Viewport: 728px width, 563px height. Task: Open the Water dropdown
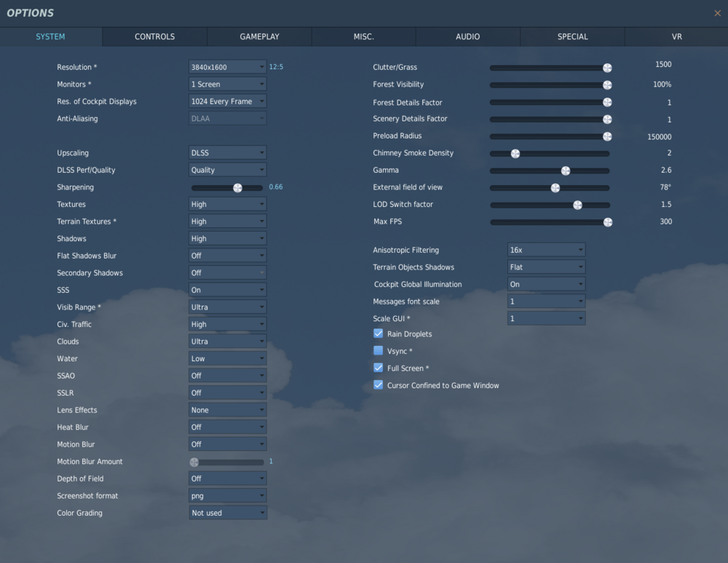coord(227,358)
